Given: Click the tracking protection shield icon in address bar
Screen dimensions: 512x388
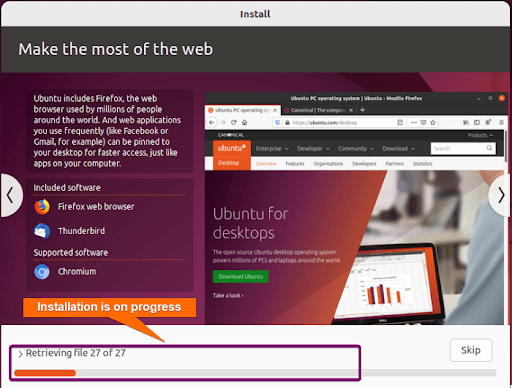Looking at the screenshot, I should [x=277, y=123].
